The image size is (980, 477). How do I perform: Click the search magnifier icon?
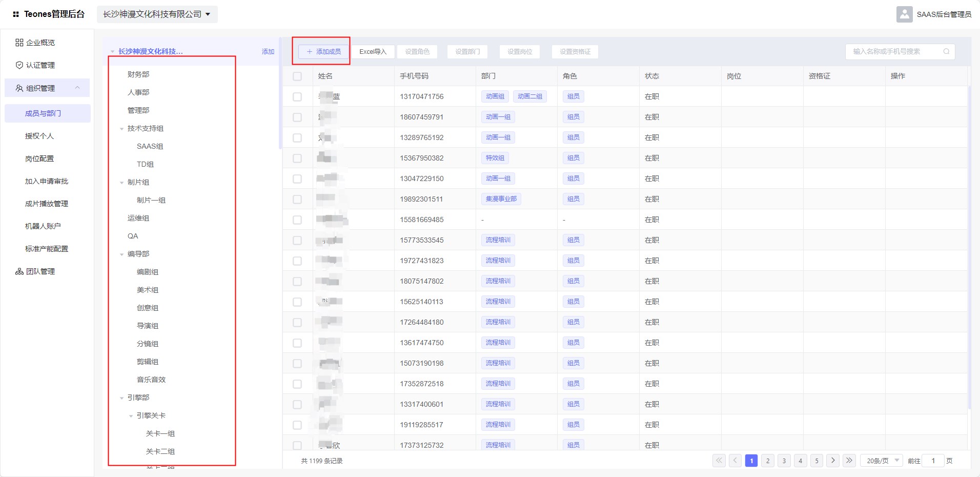[946, 51]
